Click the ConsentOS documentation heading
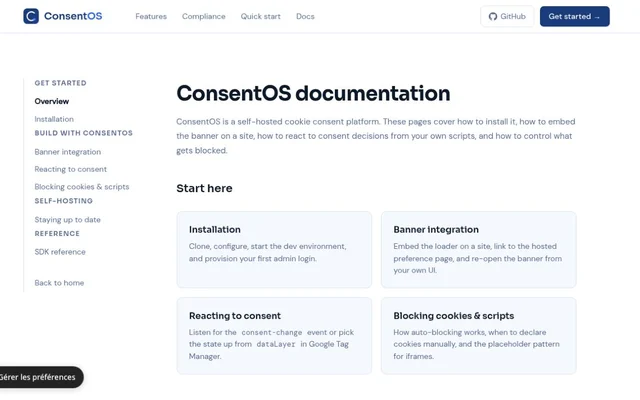Viewport: 640px width, 400px height. [313, 93]
